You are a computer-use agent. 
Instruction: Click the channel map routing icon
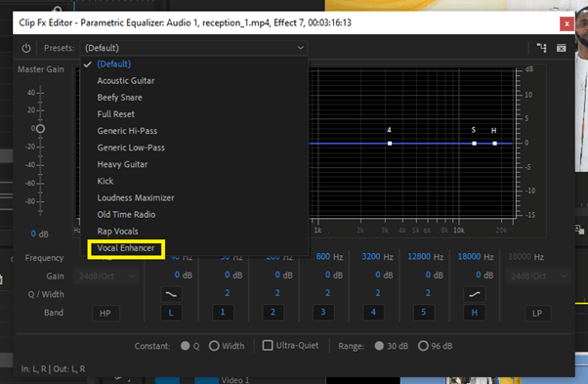541,48
